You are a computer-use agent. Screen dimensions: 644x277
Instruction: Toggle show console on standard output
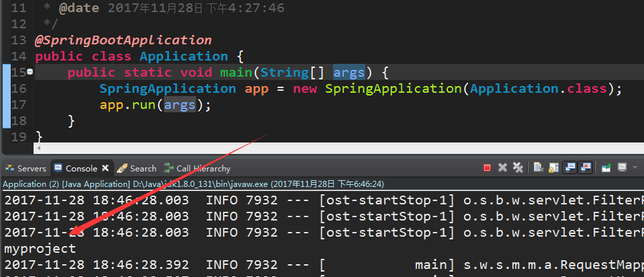[570, 167]
